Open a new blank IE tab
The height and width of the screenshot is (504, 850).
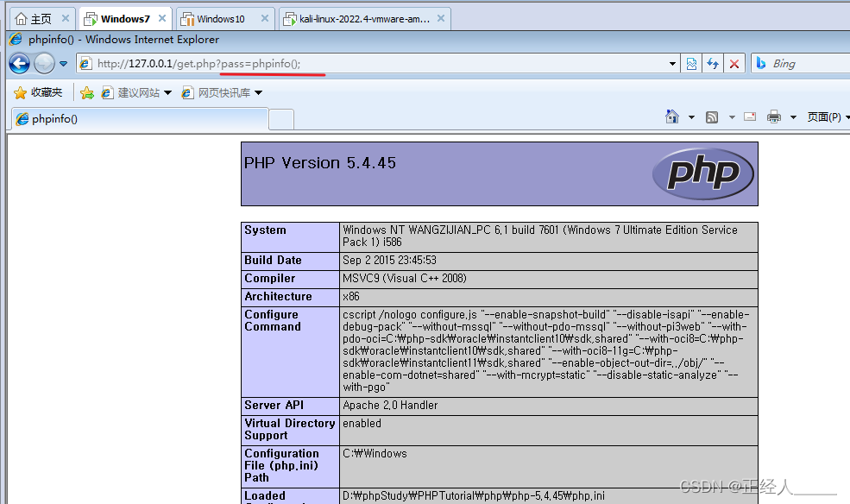(x=281, y=119)
